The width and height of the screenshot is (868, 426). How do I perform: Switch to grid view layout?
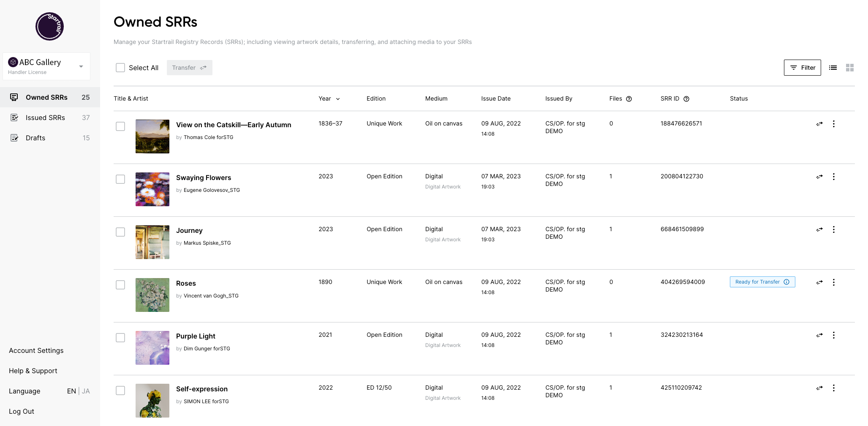850,68
